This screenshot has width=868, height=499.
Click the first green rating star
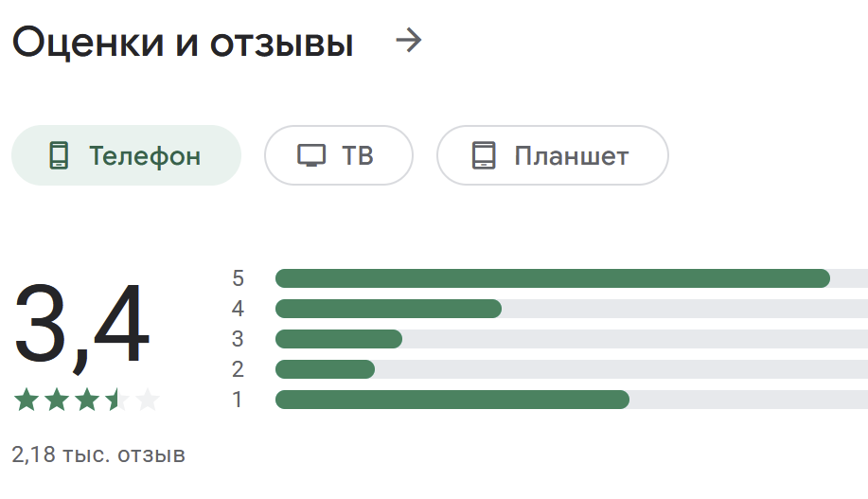[27, 400]
